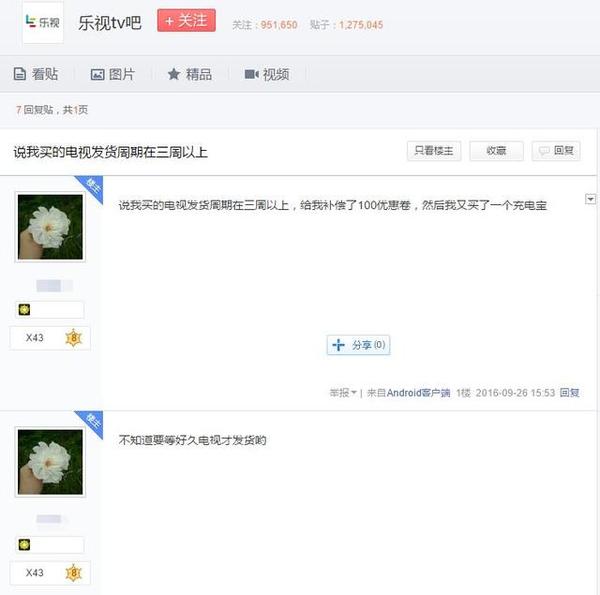Click the level 8 badge in first post

coord(74,338)
